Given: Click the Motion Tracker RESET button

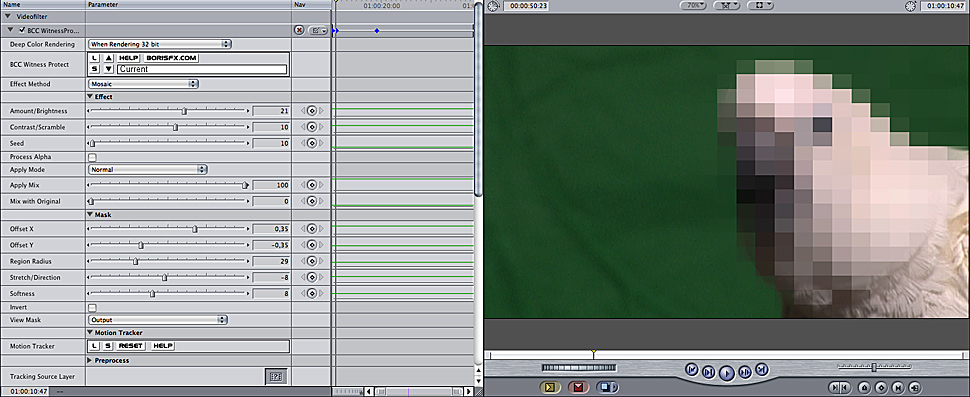Looking at the screenshot, I should click(131, 346).
